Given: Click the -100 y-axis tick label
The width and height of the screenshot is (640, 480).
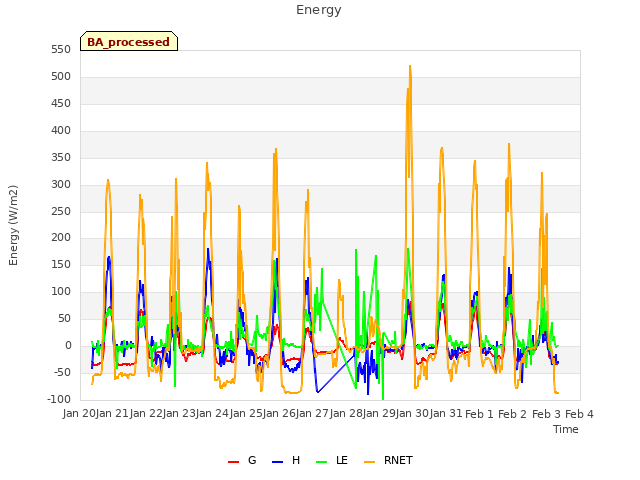Looking at the screenshot, I should point(59,399).
